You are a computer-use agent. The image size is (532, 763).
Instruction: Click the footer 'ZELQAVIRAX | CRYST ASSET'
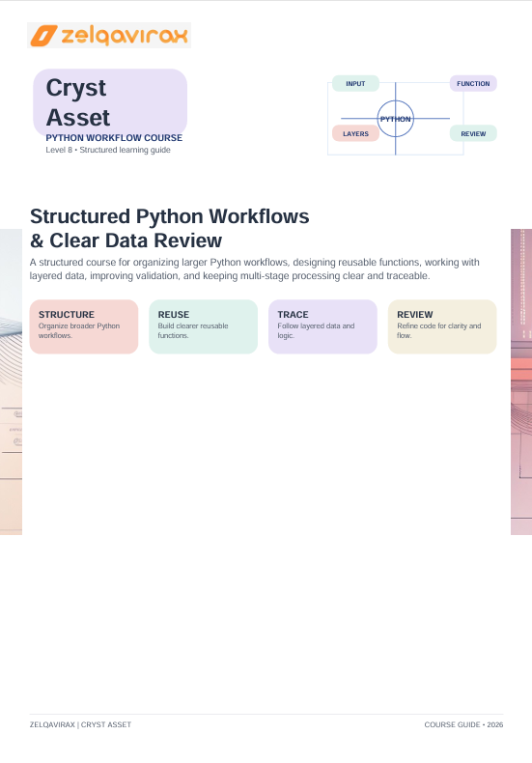click(x=80, y=725)
